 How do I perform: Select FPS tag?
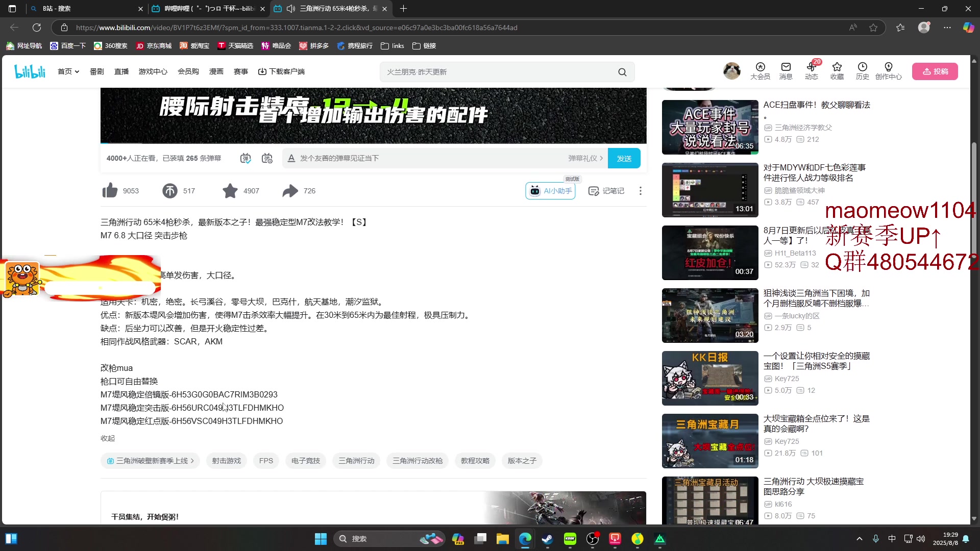266,461
